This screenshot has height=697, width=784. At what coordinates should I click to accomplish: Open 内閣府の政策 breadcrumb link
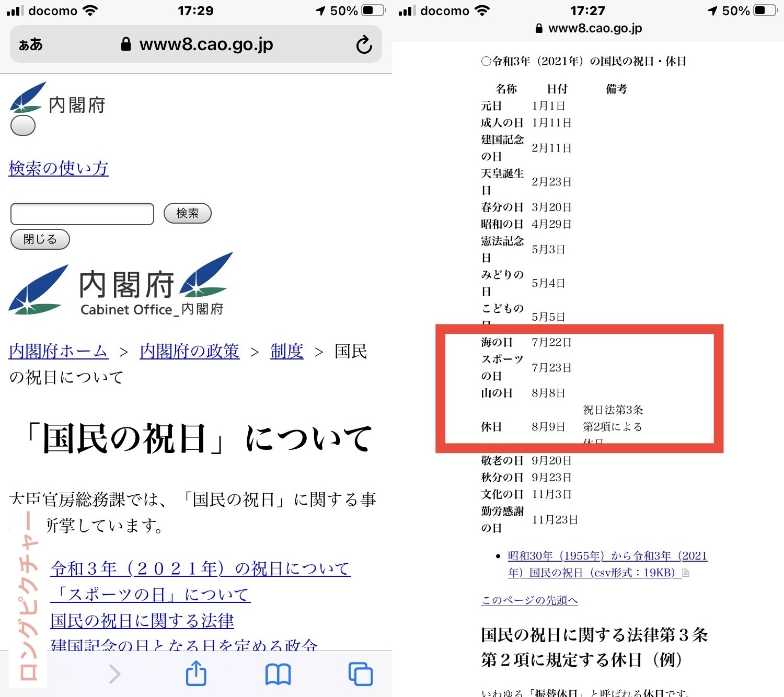(x=189, y=351)
